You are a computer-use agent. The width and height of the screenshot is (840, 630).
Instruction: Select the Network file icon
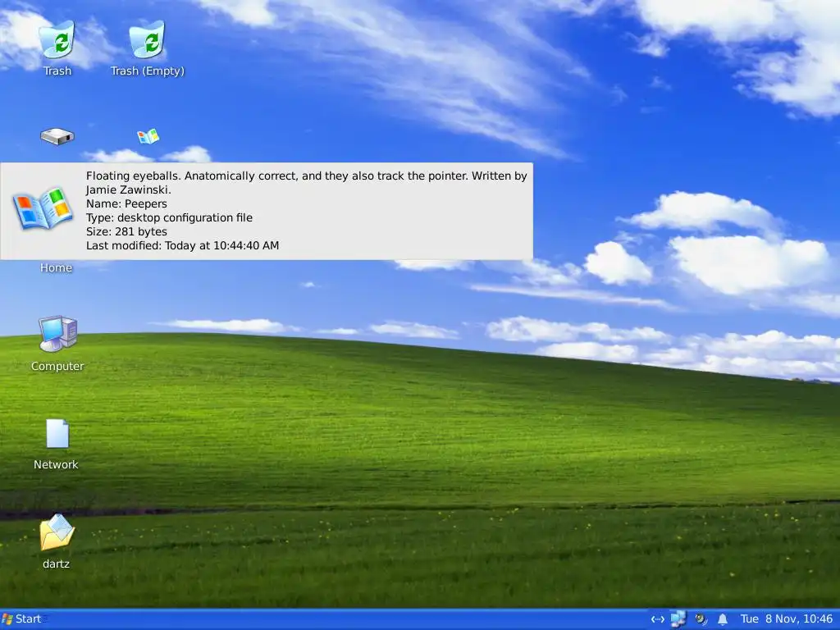pos(57,433)
